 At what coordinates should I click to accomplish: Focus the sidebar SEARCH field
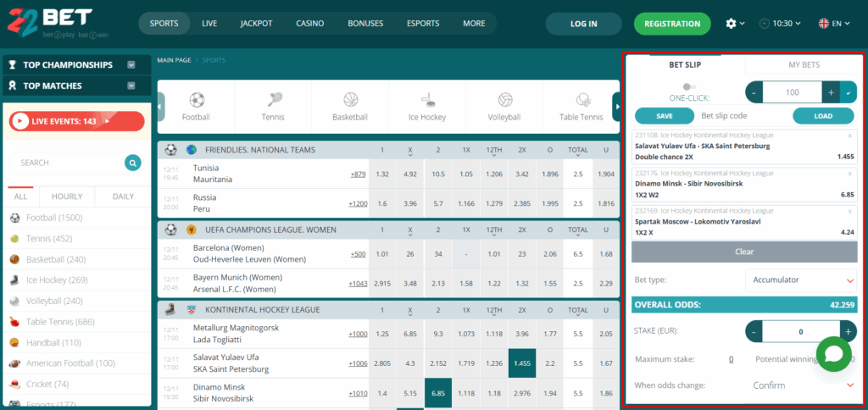point(68,163)
